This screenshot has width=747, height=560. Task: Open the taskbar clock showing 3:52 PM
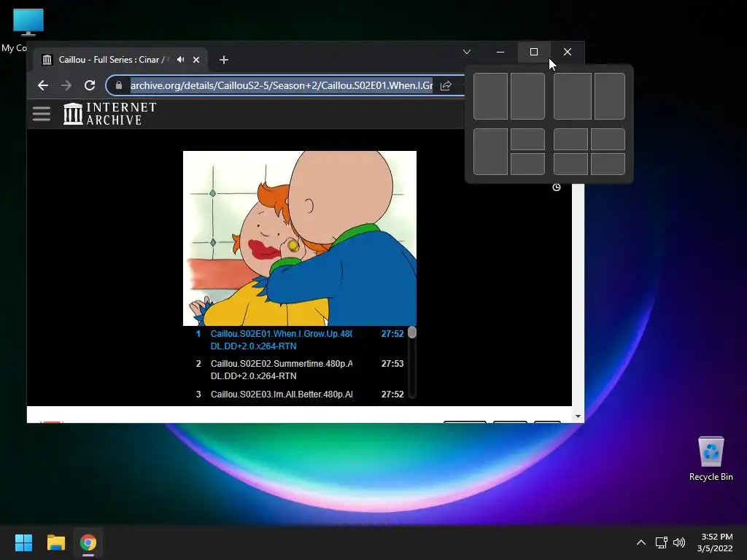[x=716, y=542]
